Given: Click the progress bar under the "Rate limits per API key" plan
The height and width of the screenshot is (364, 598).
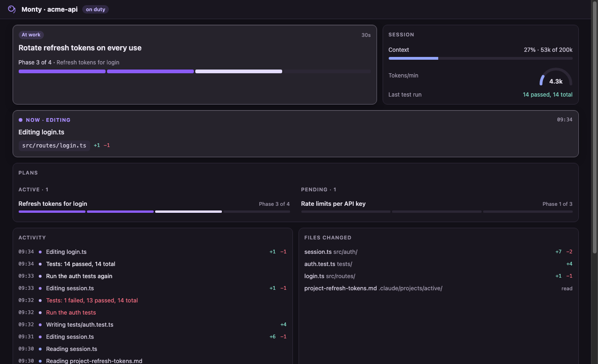Looking at the screenshot, I should click(437, 212).
